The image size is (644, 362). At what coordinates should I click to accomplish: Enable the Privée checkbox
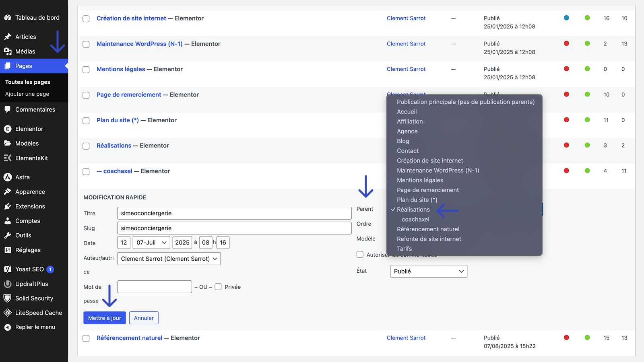[218, 287]
